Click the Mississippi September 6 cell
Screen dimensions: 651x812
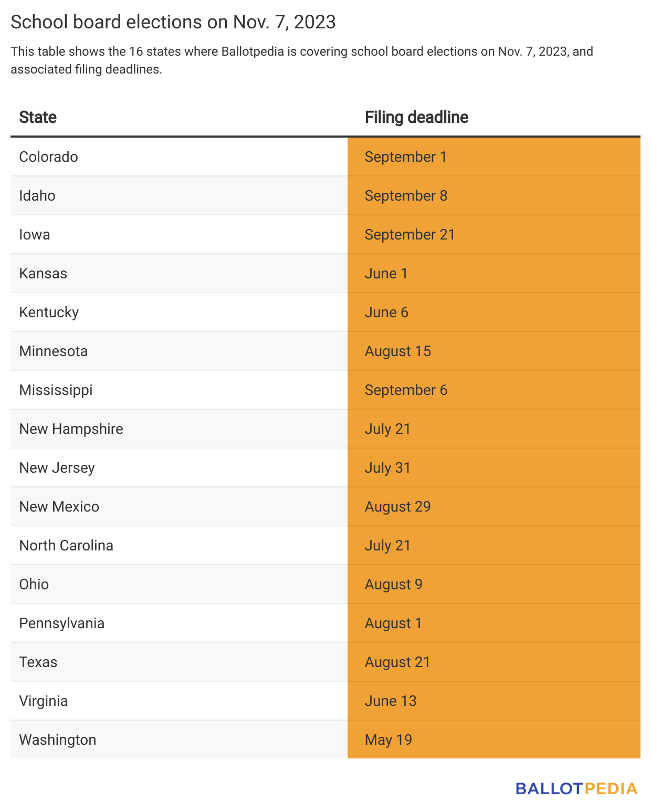coord(494,390)
